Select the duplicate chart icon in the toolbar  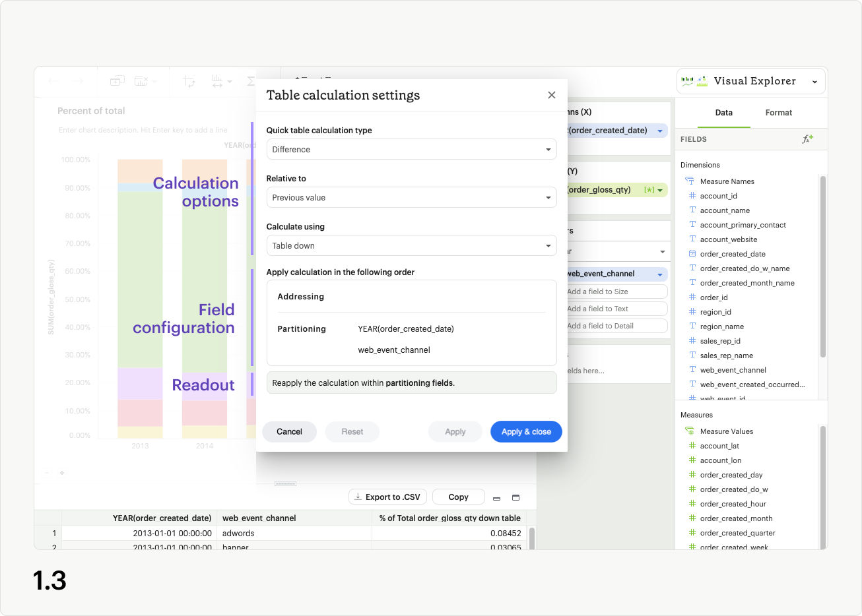coord(117,80)
